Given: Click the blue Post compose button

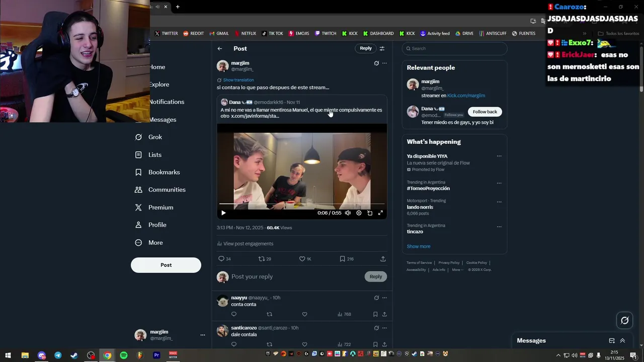Looking at the screenshot, I should (166, 265).
